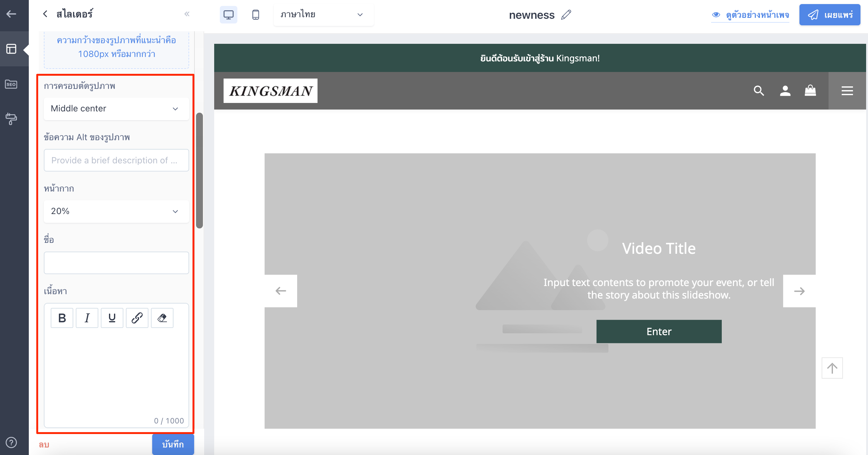Click the บันทึก save button
The width and height of the screenshot is (868, 455).
coord(173,444)
